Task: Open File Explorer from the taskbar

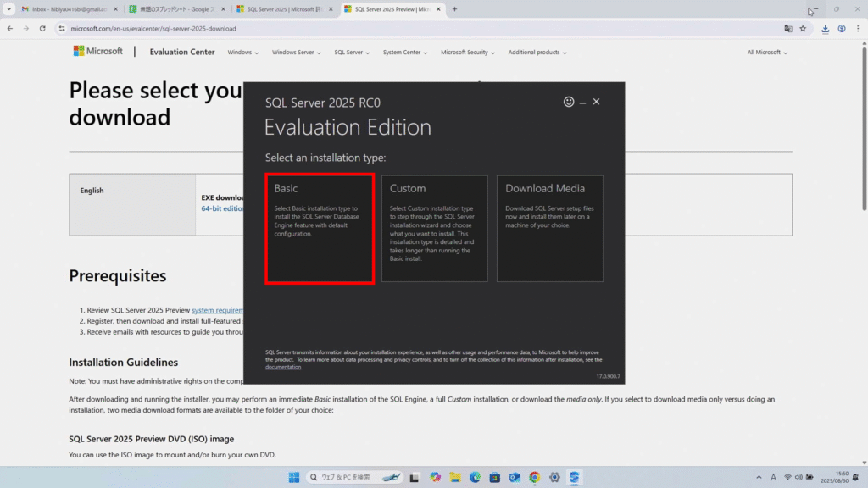Action: pyautogui.click(x=455, y=477)
